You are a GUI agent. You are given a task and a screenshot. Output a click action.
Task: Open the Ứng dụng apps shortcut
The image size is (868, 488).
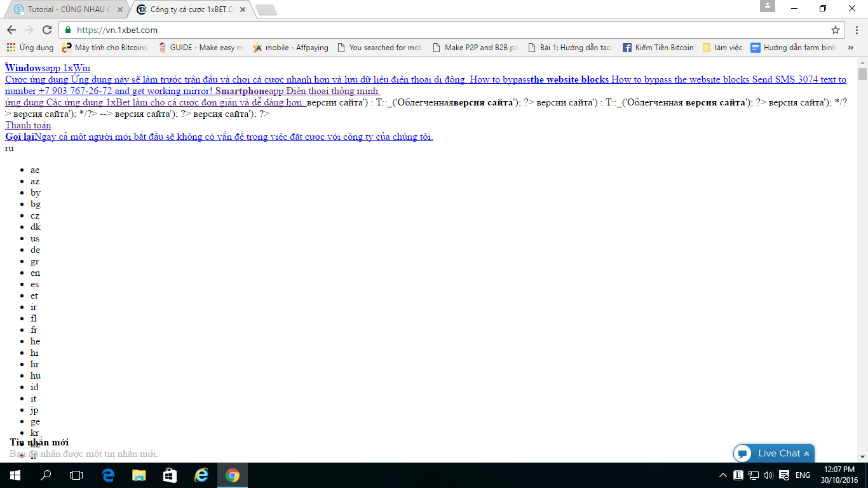point(30,48)
